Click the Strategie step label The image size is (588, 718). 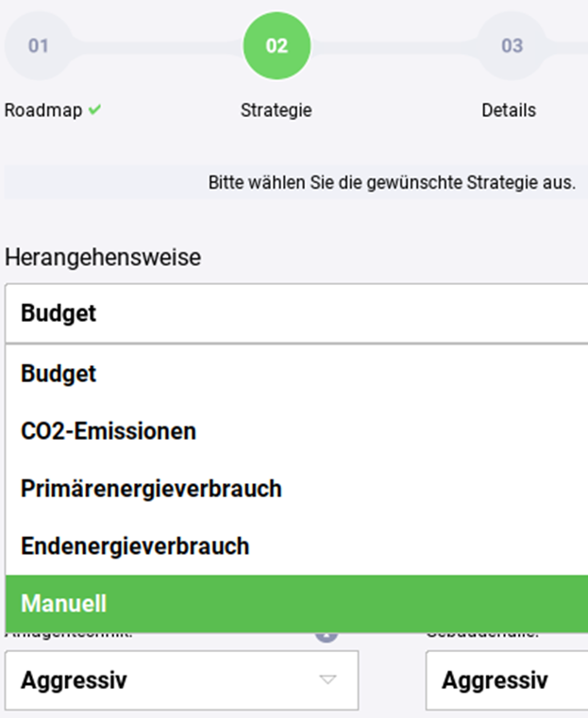coord(276,110)
